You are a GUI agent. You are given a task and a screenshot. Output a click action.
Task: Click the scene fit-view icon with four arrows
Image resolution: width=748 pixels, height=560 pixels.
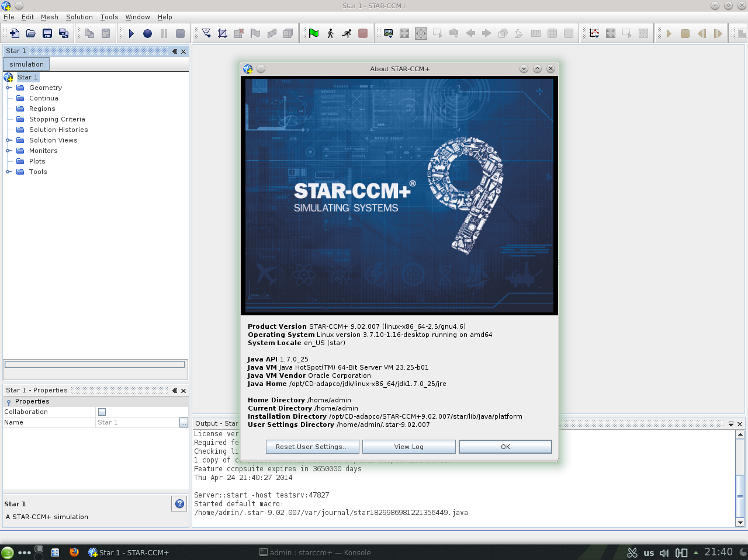404,33
